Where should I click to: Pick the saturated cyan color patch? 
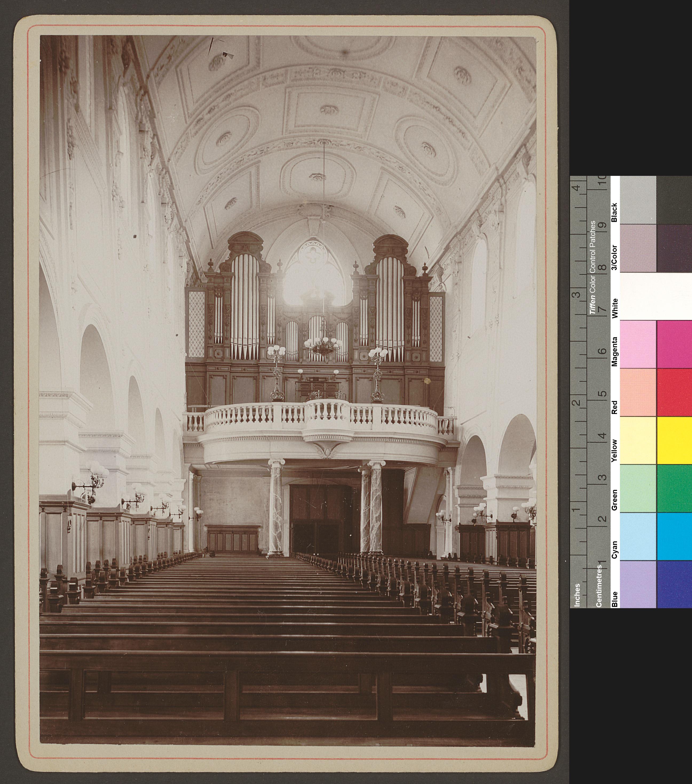point(674,536)
